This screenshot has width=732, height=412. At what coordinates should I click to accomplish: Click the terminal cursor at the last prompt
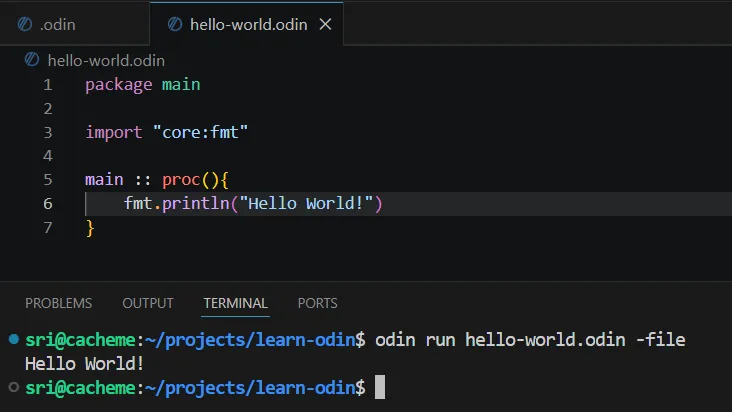(380, 387)
